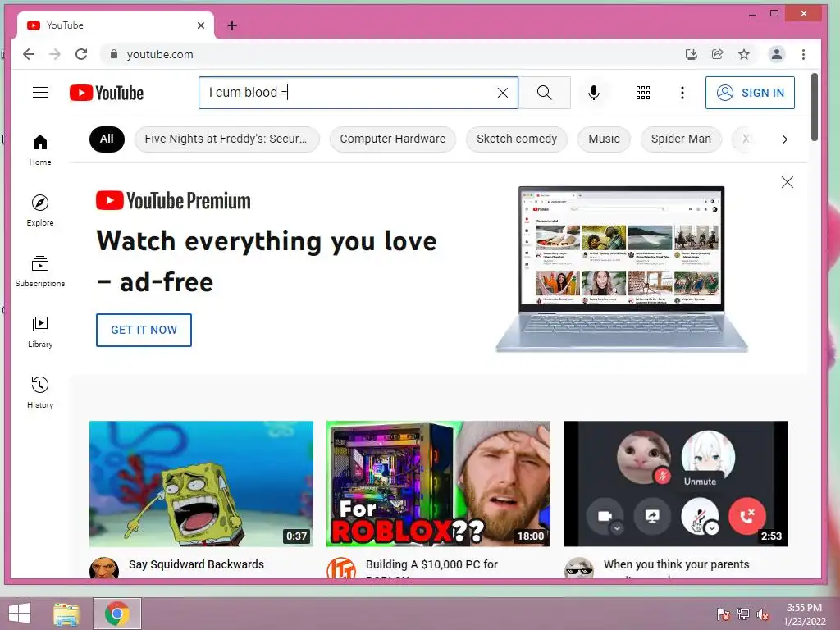This screenshot has width=840, height=630.
Task: Click the YouTube Premium logo
Action: coord(173,201)
